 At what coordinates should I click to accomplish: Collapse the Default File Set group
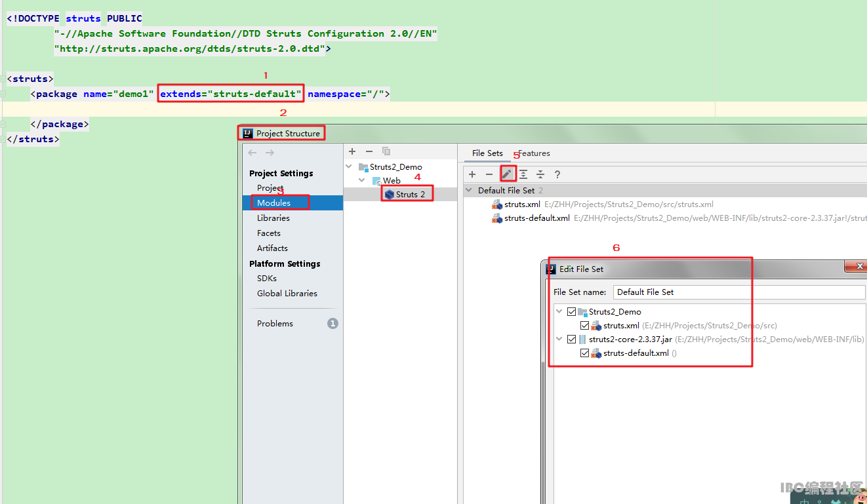(469, 190)
